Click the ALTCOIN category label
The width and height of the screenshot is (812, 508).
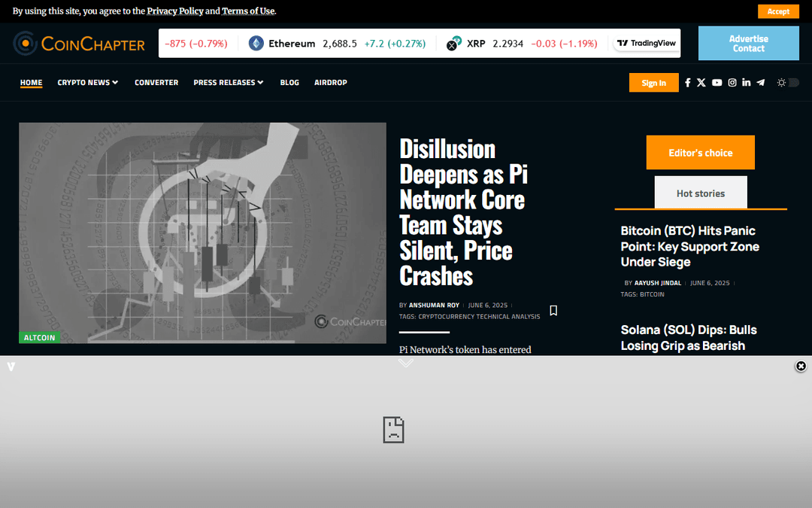coord(39,337)
